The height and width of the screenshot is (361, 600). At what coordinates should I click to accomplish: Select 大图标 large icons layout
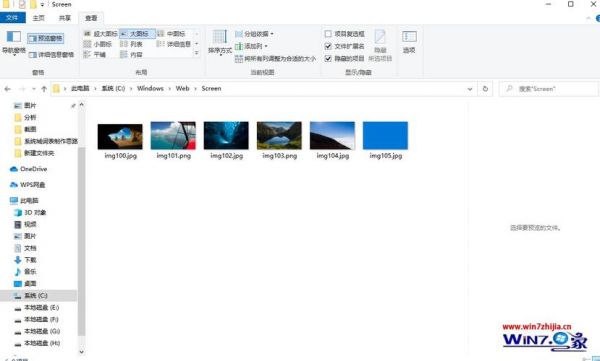point(137,34)
